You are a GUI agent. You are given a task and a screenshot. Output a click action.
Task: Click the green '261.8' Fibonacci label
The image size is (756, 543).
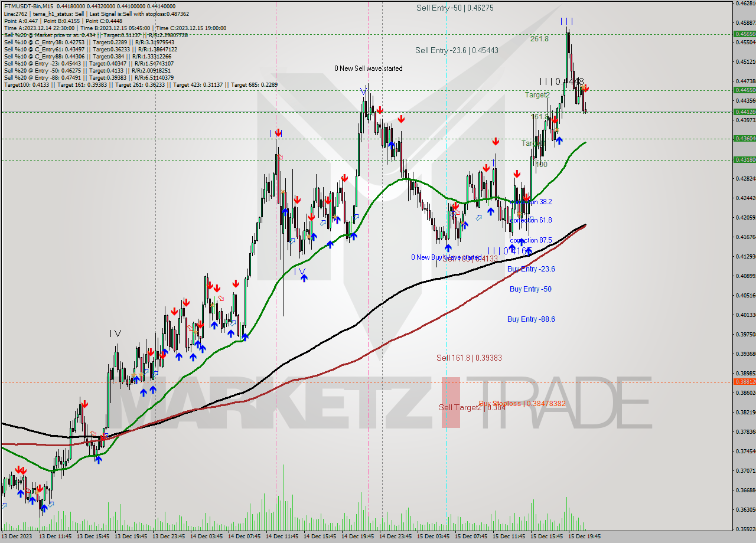point(539,38)
